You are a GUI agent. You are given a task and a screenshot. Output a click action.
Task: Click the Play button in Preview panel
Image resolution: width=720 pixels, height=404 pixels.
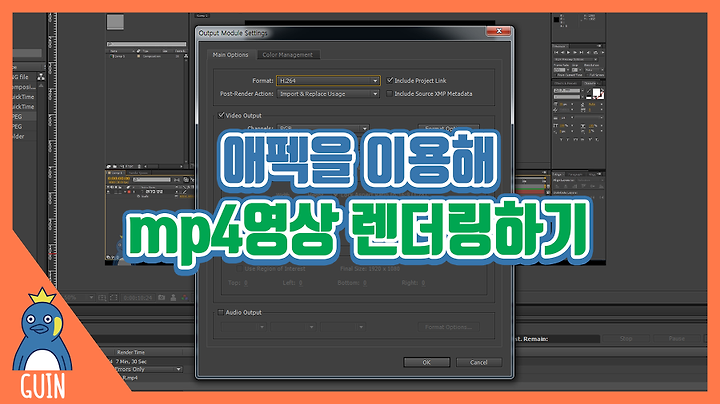[x=568, y=53]
